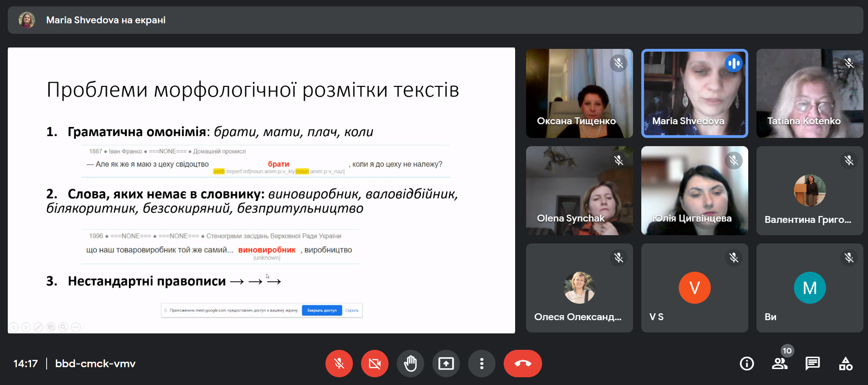Unmute the microphone in the call toolbar
The image size is (868, 385).
click(x=339, y=364)
